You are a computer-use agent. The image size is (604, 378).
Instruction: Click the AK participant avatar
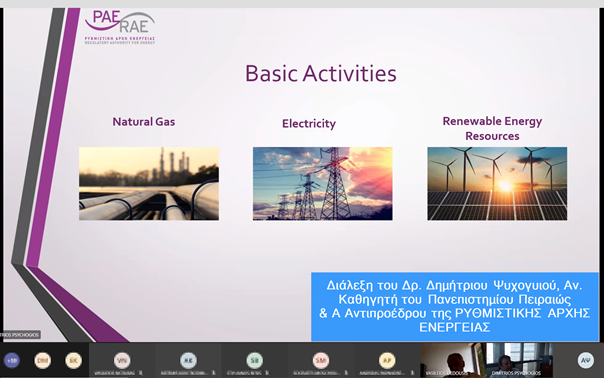[188, 361]
